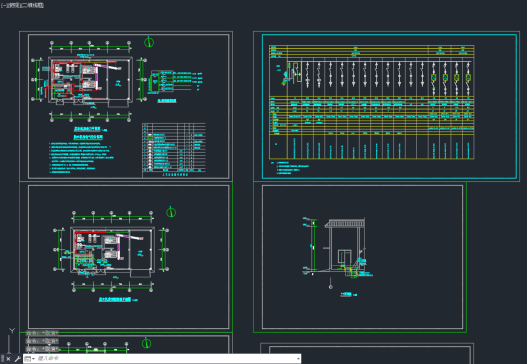Expand command history arrow at command line end
This screenshot has height=364, width=527.
point(298,359)
